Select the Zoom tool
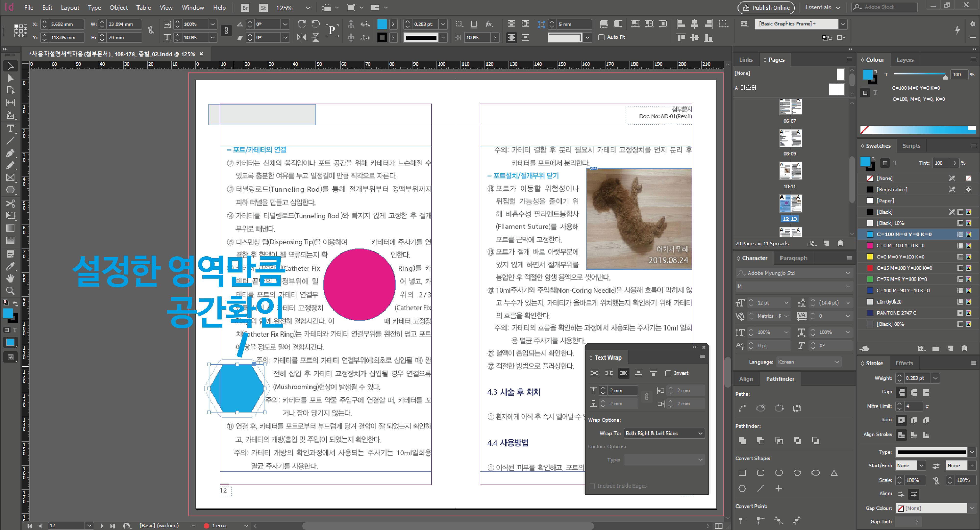 (x=10, y=291)
